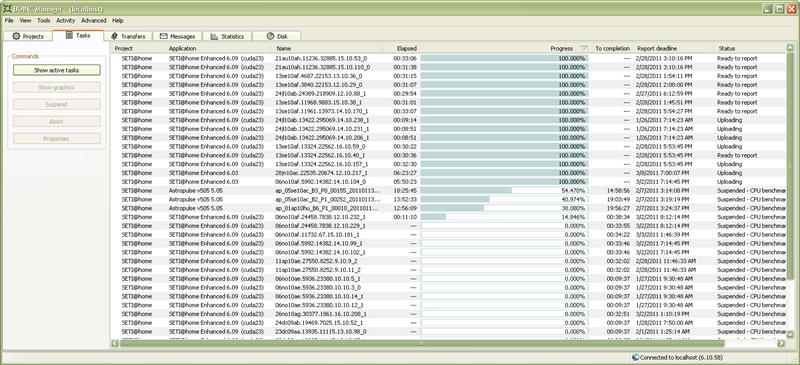Open the File menu
The height and width of the screenshot is (365, 800).
[x=9, y=20]
